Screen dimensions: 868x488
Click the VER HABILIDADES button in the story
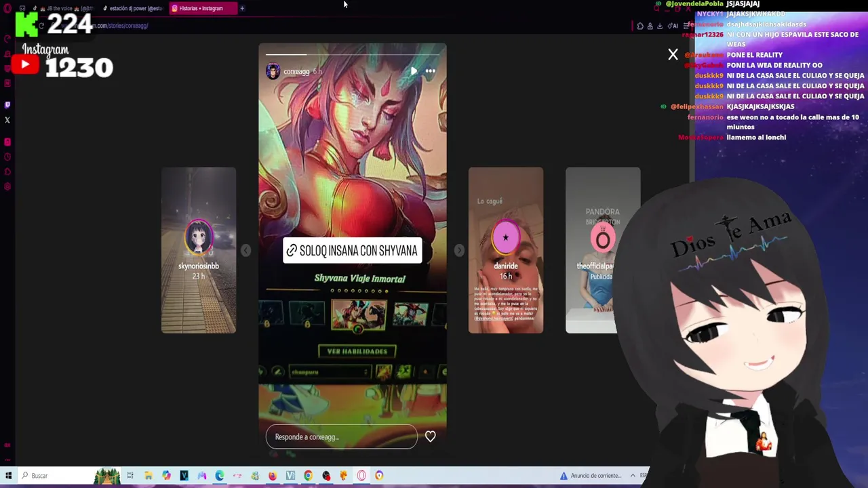357,351
